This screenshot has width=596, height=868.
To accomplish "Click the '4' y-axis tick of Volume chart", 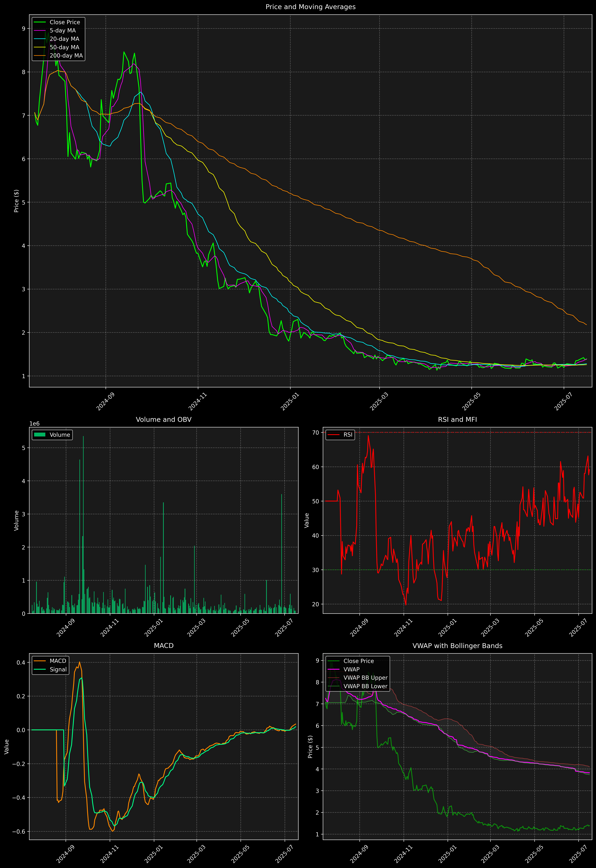I will [x=23, y=481].
